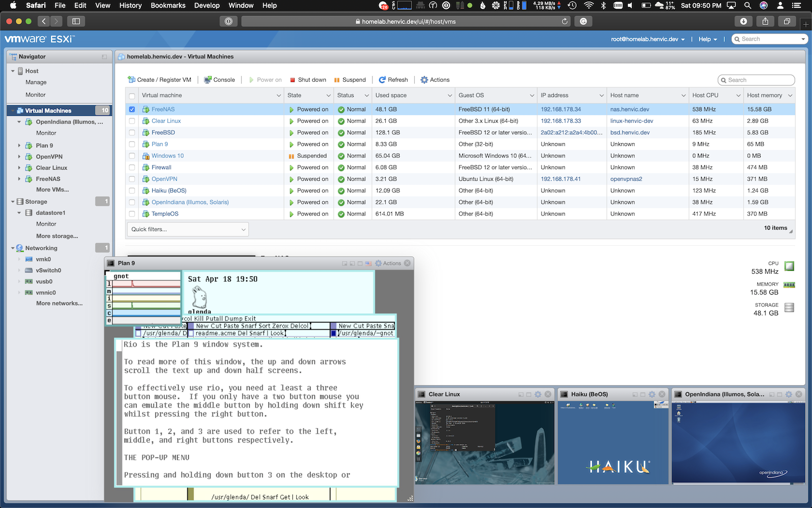The height and width of the screenshot is (508, 812).
Task: Click the VM table Search field
Action: (756, 80)
